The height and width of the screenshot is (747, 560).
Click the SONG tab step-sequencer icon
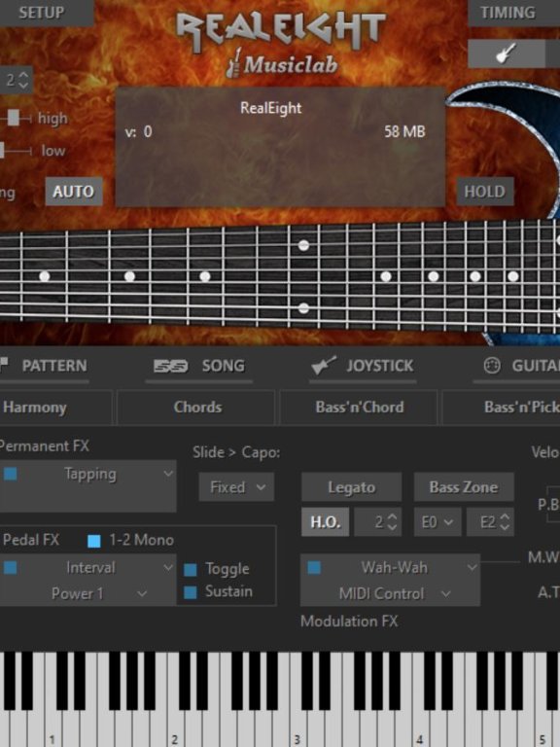(170, 366)
